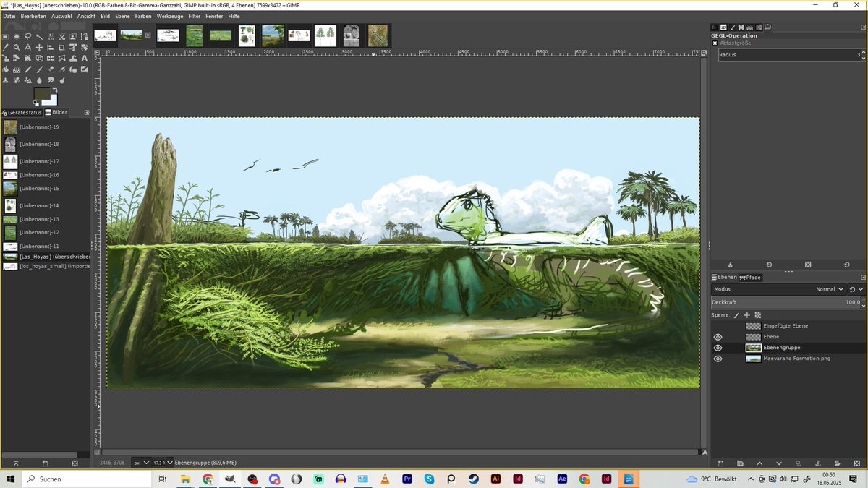The width and height of the screenshot is (868, 488).
Task: Swap foreground and background colors
Action: 55,90
